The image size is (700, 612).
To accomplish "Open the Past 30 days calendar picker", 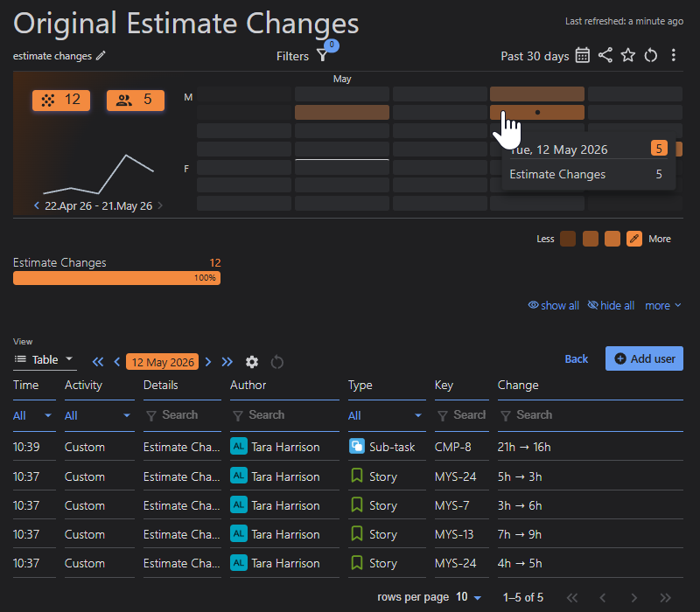I will 582,56.
